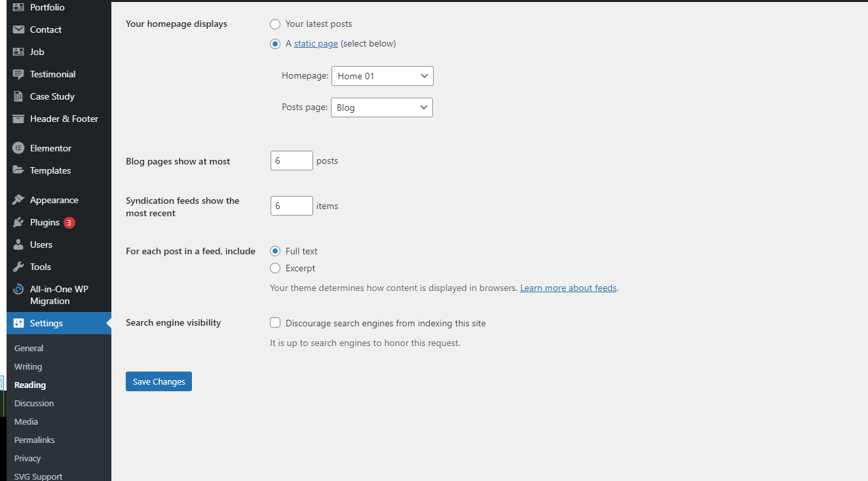Open the Posts page dropdown showing Blog

(x=382, y=107)
